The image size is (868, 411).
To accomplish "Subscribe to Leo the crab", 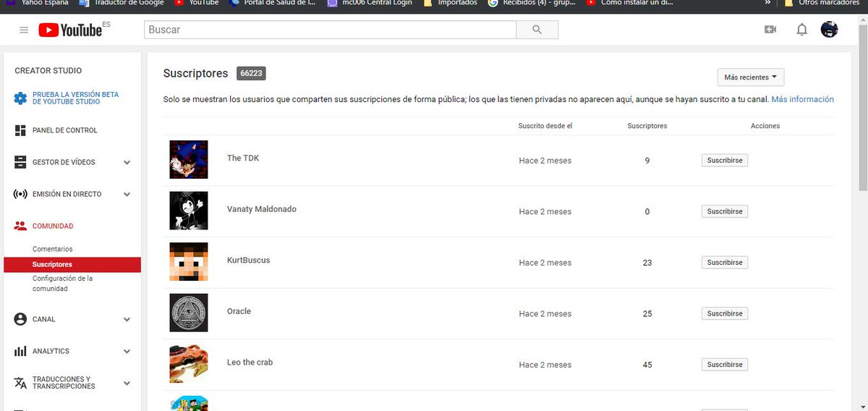I will pos(725,365).
